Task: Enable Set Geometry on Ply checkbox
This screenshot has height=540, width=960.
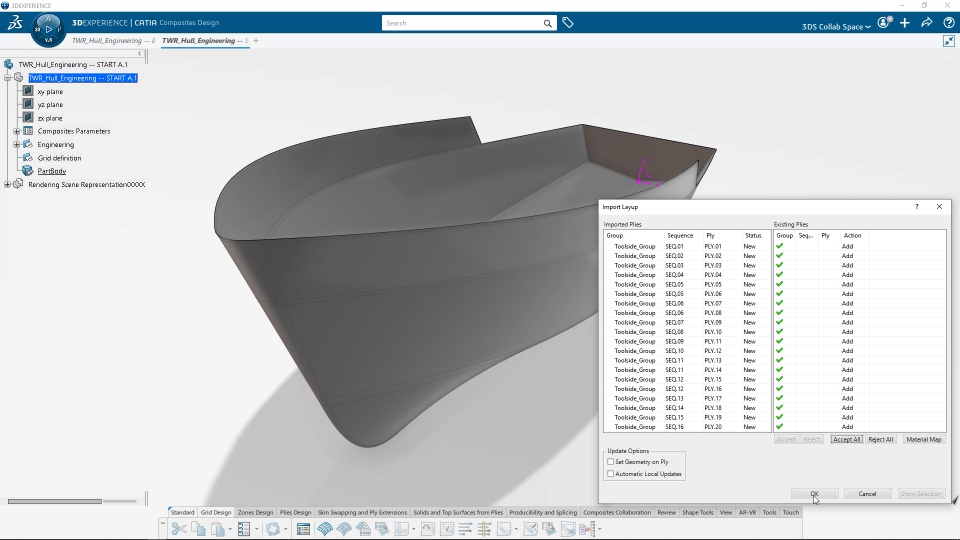Action: (611, 462)
